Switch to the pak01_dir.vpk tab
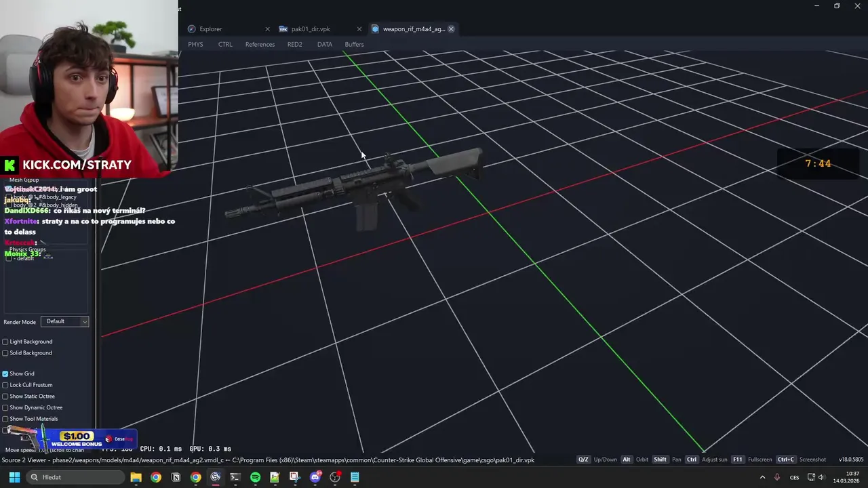Image resolution: width=868 pixels, height=488 pixels. (x=319, y=29)
